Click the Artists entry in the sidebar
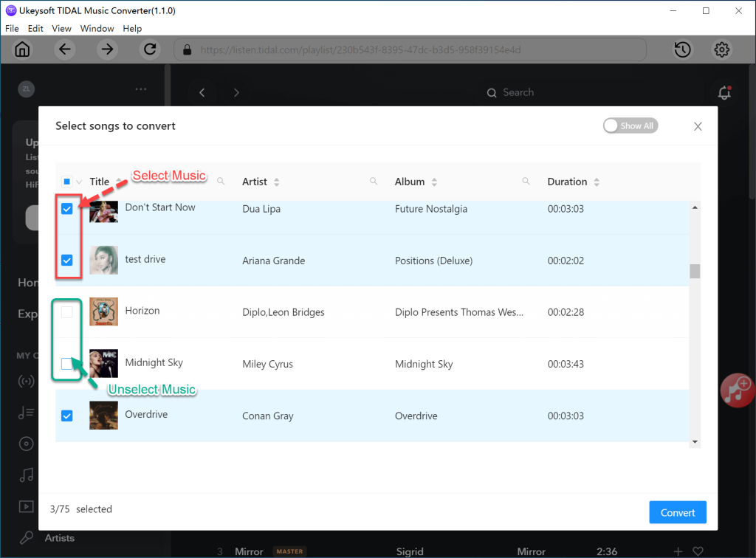 61,537
